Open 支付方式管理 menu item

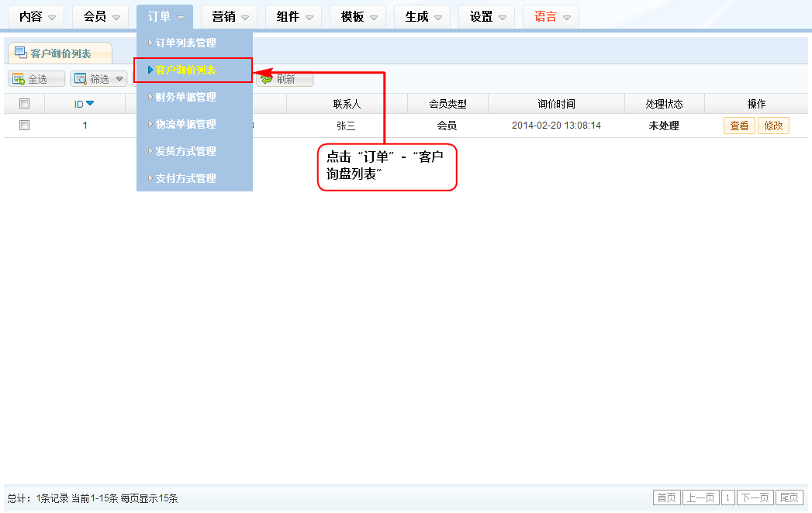click(186, 178)
